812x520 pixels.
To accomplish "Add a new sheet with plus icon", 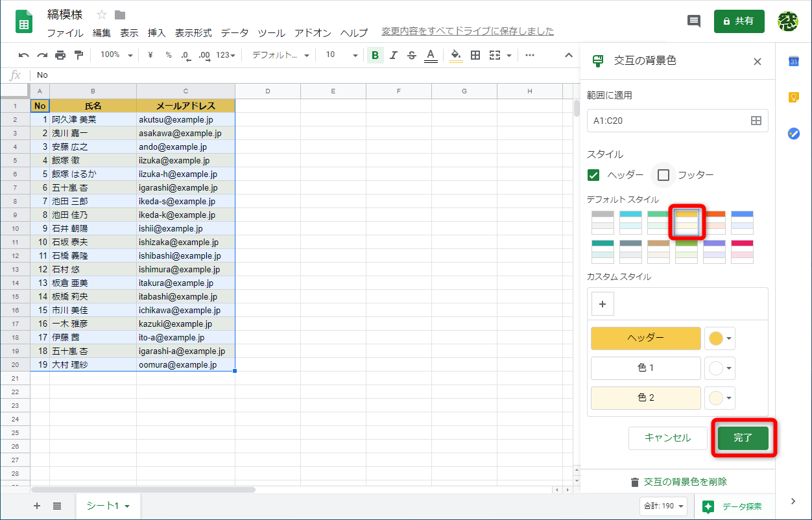I will [37, 506].
